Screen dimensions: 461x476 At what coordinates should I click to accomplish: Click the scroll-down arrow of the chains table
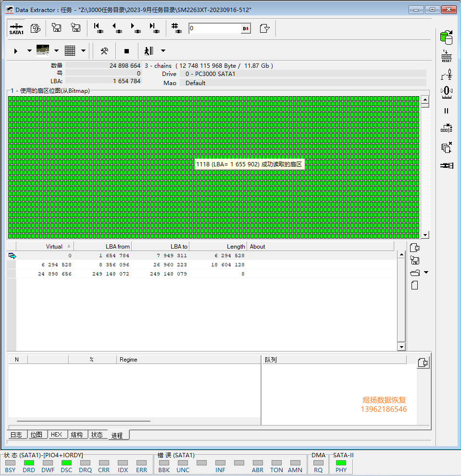coord(401,347)
